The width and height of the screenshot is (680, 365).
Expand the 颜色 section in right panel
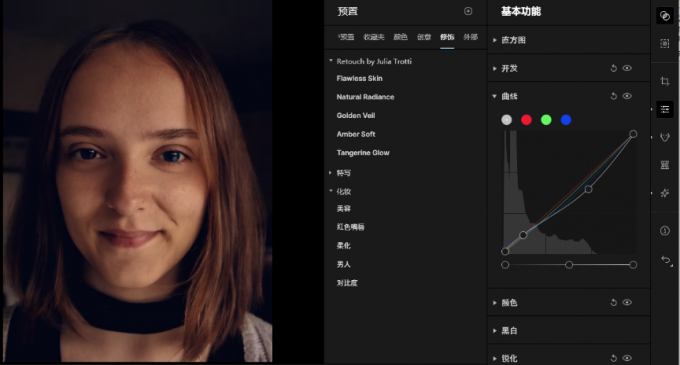[494, 303]
